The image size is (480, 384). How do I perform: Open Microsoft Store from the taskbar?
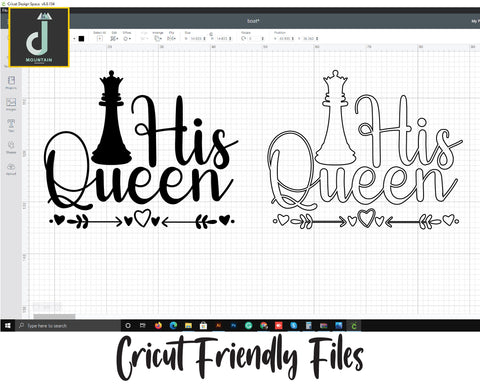203,326
